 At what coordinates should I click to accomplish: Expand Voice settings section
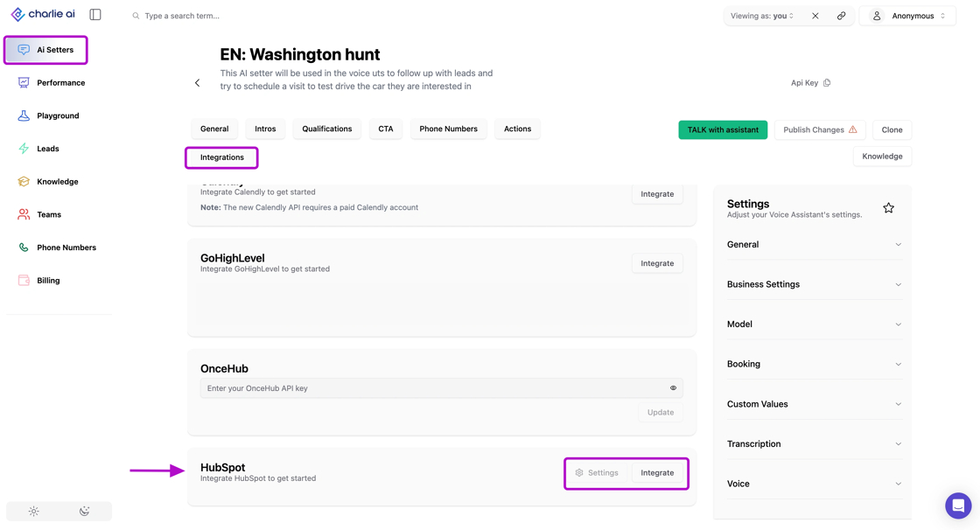click(815, 484)
